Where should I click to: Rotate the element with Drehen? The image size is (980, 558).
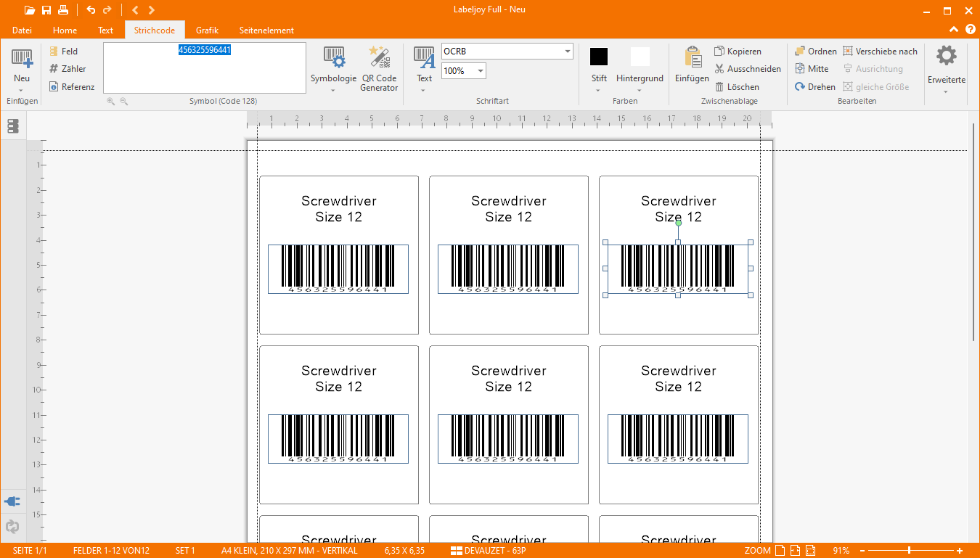(x=814, y=87)
